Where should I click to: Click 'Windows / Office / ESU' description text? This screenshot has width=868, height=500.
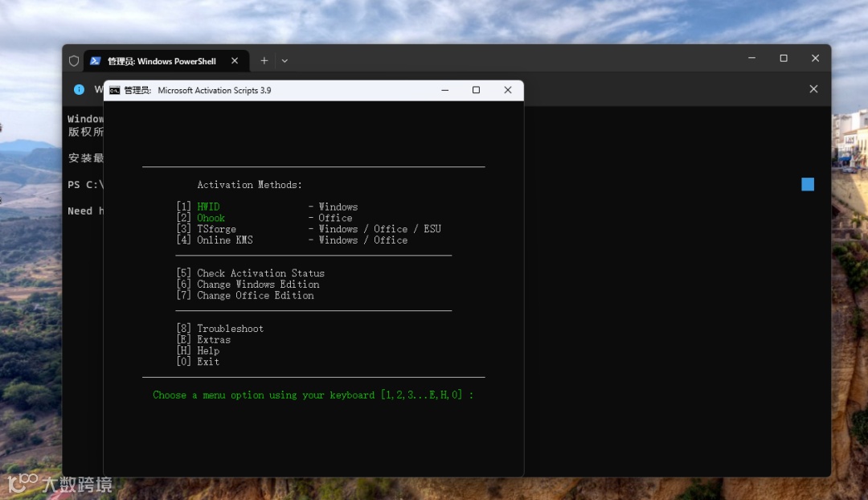[x=379, y=228]
